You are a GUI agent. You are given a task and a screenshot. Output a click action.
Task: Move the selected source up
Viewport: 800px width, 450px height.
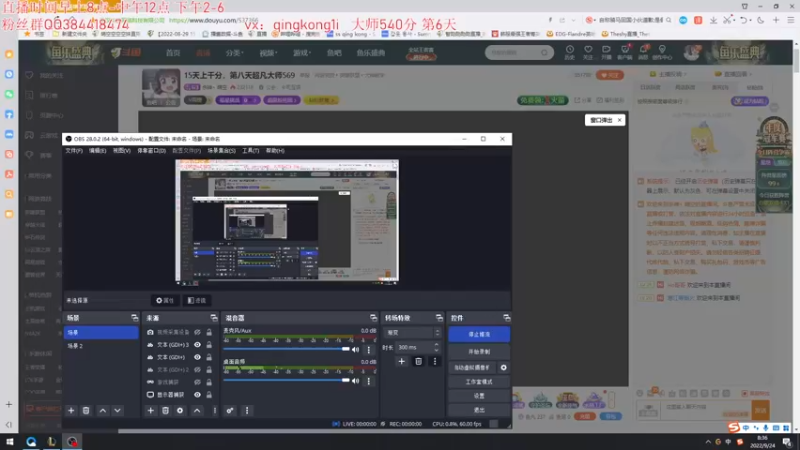(x=197, y=411)
